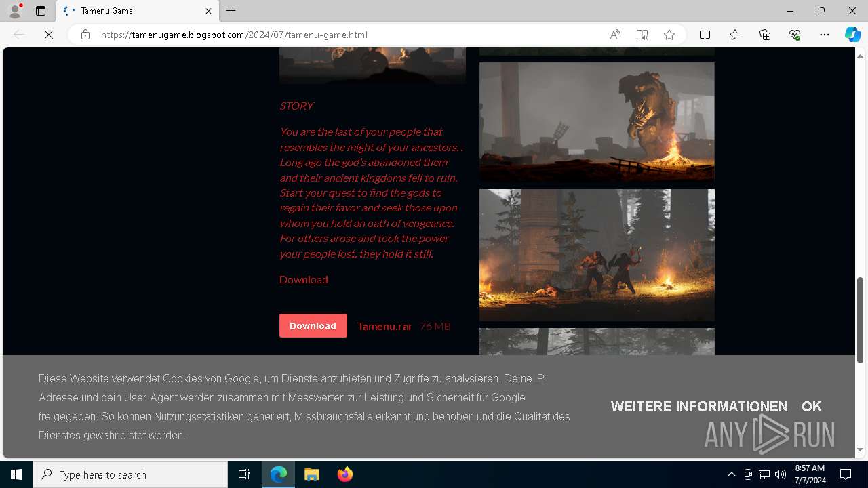Image resolution: width=868 pixels, height=488 pixels.
Task: Open a new browser tab
Action: point(231,11)
